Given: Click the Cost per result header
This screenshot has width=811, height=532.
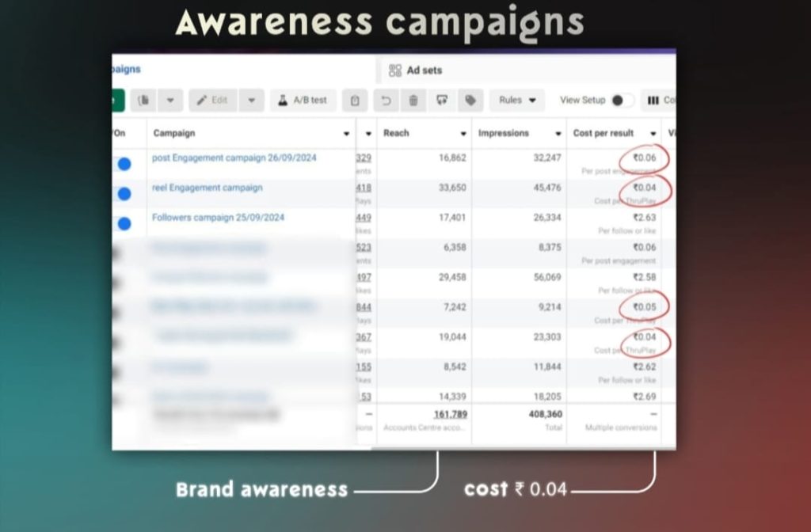Looking at the screenshot, I should click(x=603, y=133).
